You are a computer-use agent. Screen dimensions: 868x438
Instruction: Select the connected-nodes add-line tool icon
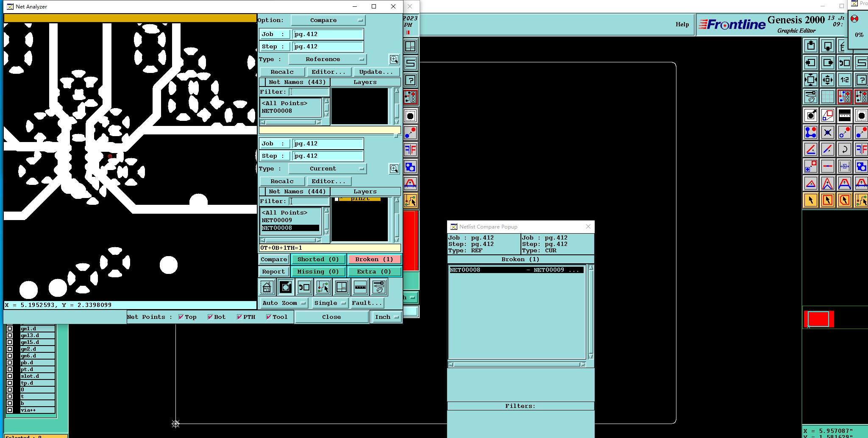(x=811, y=132)
